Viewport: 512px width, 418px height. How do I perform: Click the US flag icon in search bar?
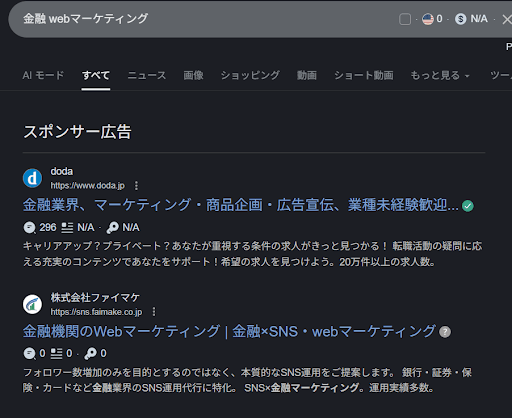[428, 19]
